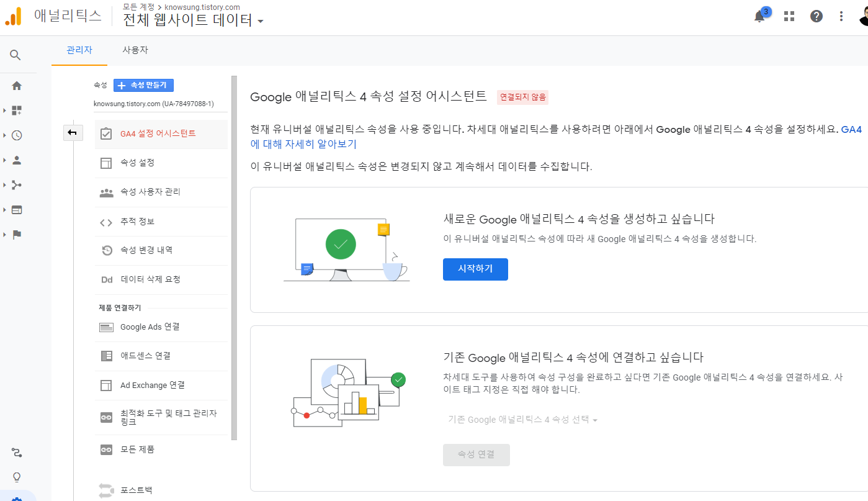This screenshot has height=501, width=868.
Task: Expand the Conversions sidebar arrow
Action: (x=4, y=235)
